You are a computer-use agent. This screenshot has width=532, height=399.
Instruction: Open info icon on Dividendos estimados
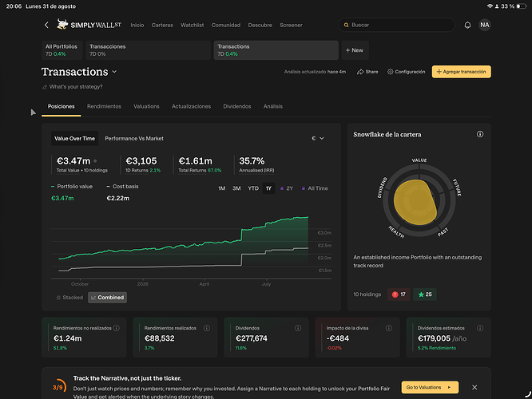pyautogui.click(x=480, y=328)
